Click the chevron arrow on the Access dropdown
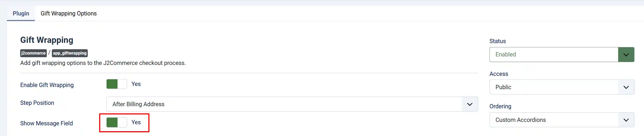Image resolution: width=644 pixels, height=136 pixels. 626,87
